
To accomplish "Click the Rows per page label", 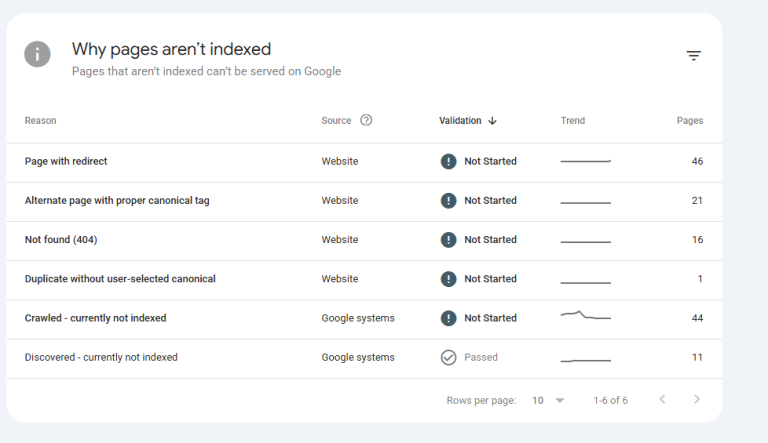I will (481, 400).
